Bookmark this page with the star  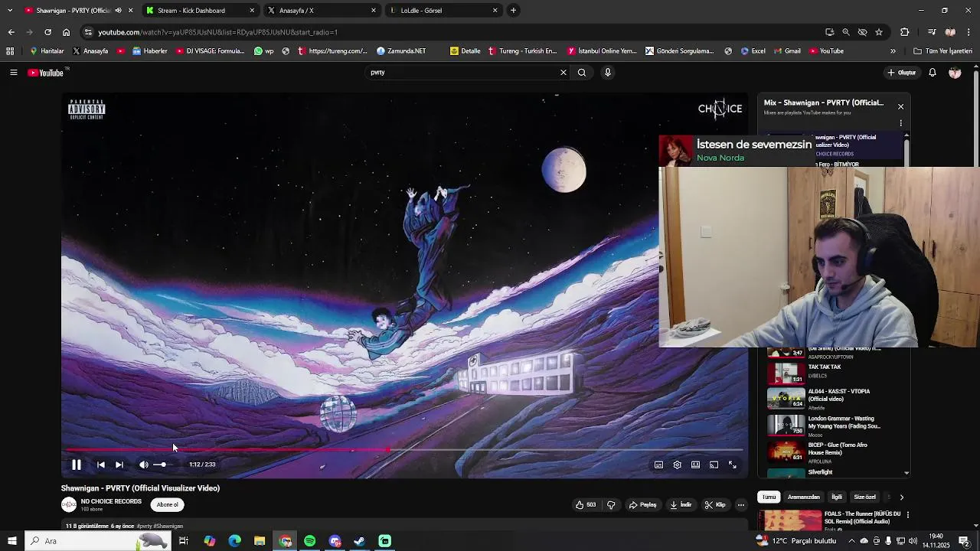879,32
